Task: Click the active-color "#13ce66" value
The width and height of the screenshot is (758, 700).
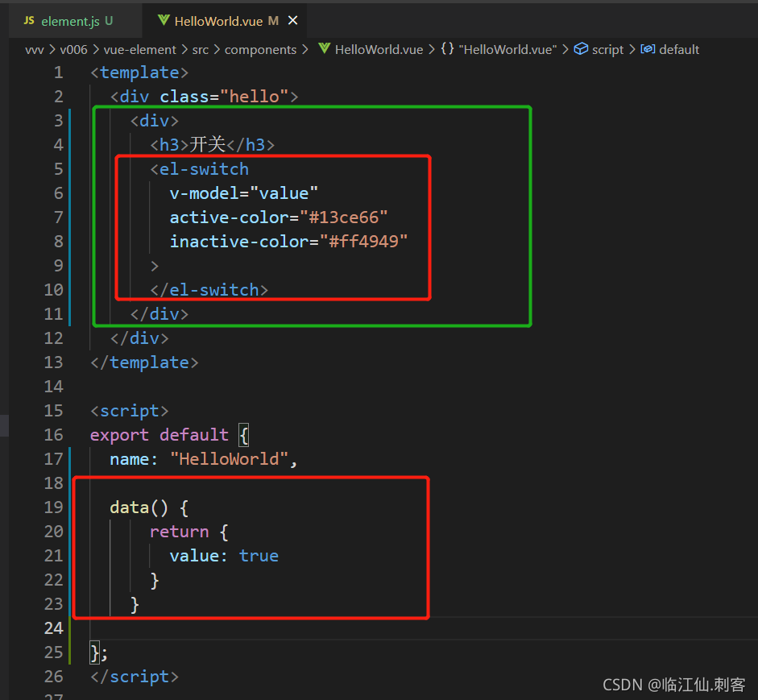Action: click(344, 217)
